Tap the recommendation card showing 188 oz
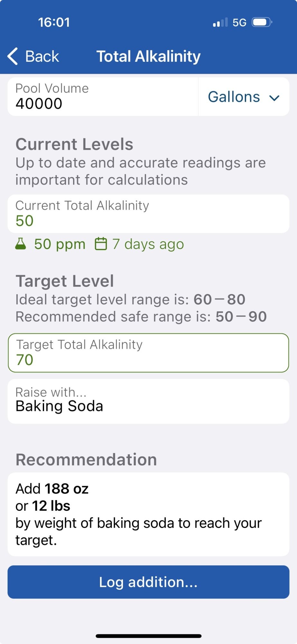Viewport: 297px width, 644px height. pyautogui.click(x=148, y=514)
